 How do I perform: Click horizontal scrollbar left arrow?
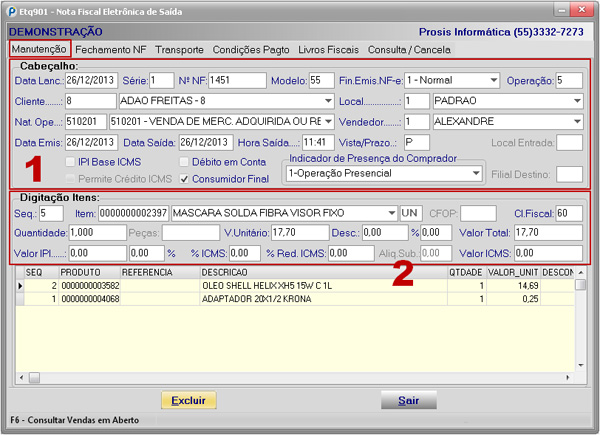tap(21, 378)
